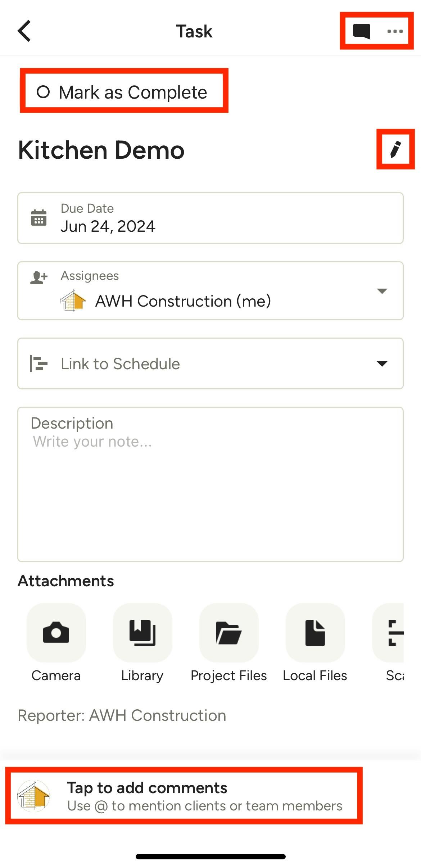Click the add-assignee person icon
Screen dimensions: 421x868
point(39,277)
